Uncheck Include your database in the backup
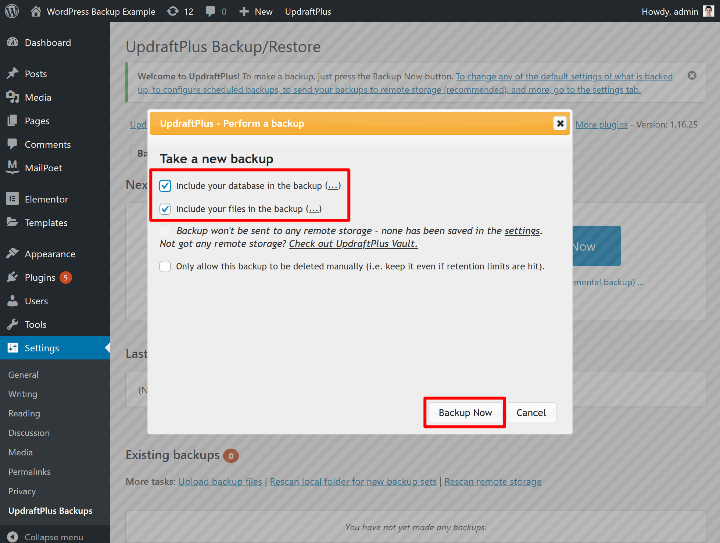720x543 pixels. point(165,185)
